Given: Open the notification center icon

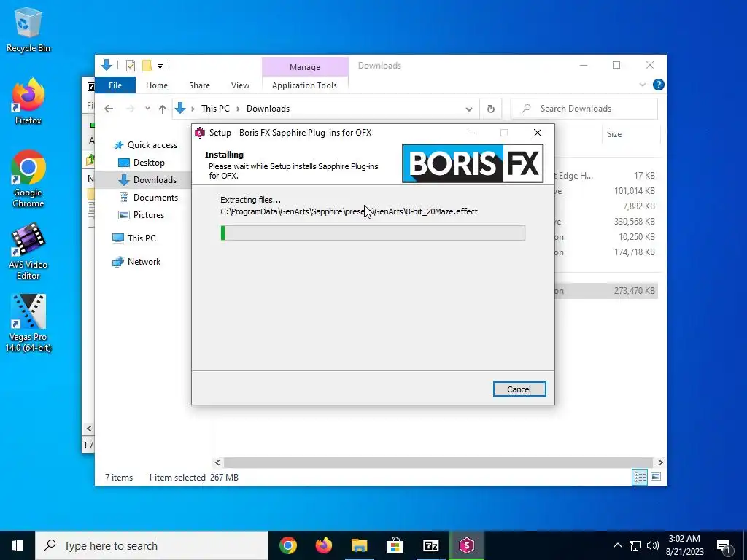Looking at the screenshot, I should [x=724, y=545].
